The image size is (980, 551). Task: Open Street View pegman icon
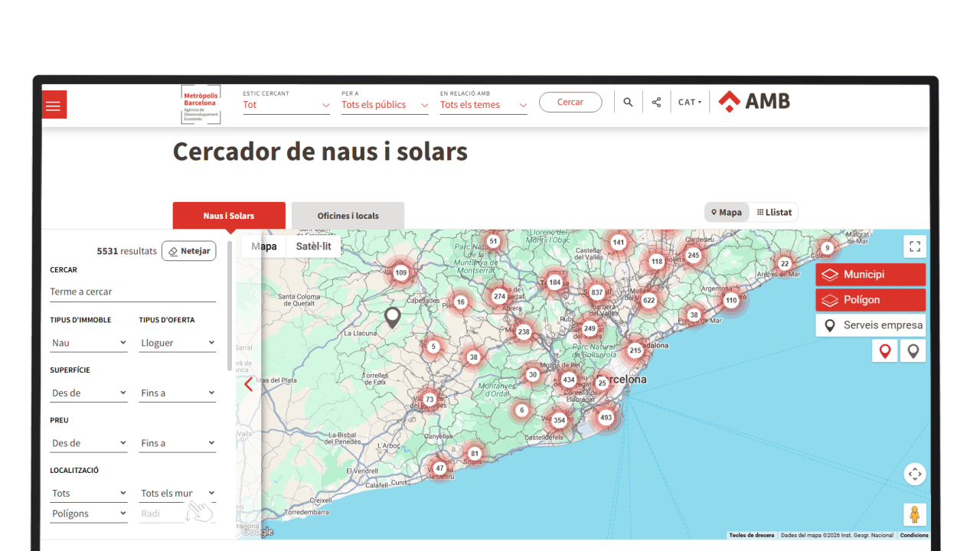(x=914, y=514)
